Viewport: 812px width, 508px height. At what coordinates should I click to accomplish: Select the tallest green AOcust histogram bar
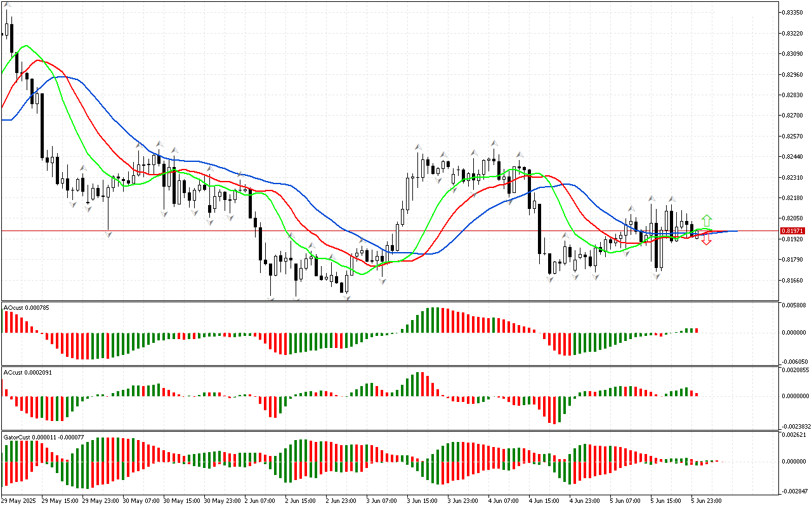point(435,320)
